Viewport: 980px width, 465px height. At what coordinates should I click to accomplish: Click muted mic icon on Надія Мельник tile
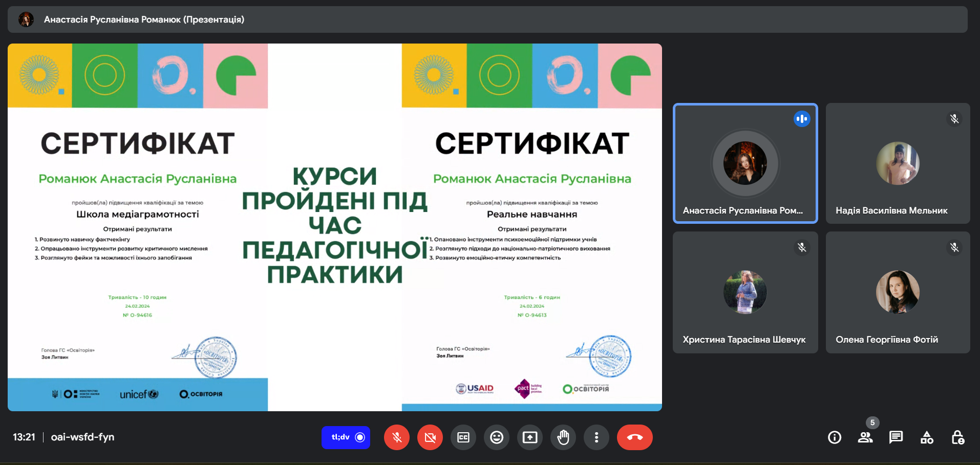954,119
